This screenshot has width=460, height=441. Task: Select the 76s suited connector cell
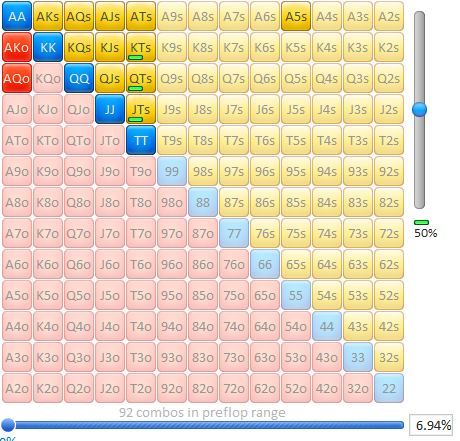265,233
